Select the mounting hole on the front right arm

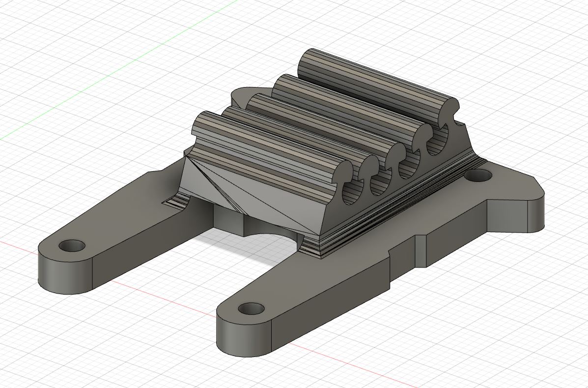tap(251, 309)
